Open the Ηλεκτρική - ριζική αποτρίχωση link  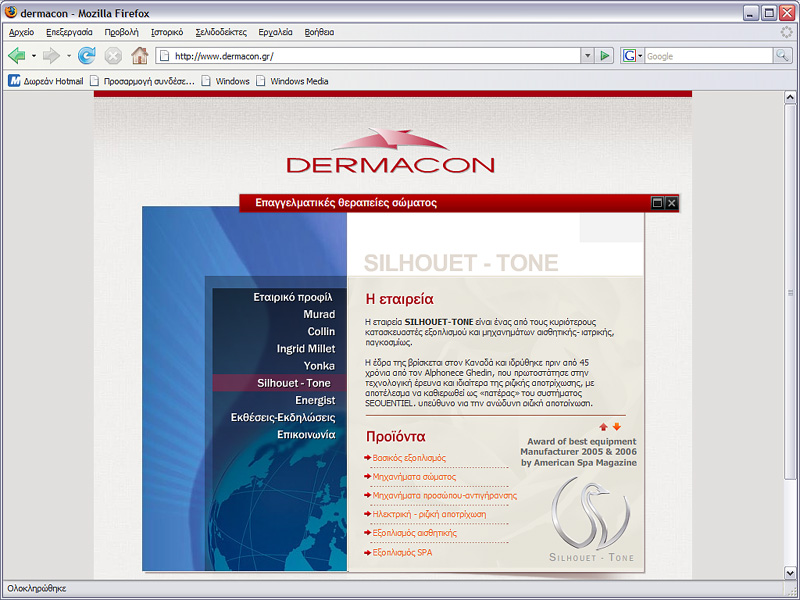pyautogui.click(x=429, y=514)
